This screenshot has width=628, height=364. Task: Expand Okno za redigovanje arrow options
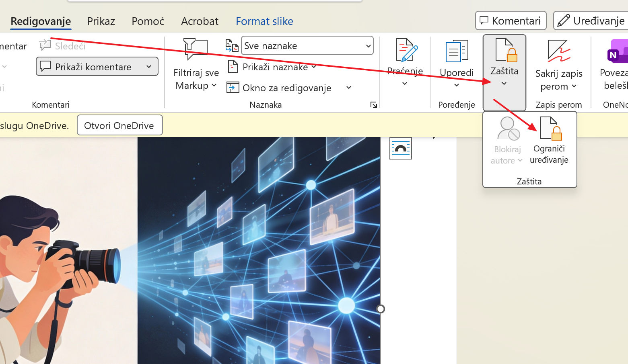(x=349, y=88)
